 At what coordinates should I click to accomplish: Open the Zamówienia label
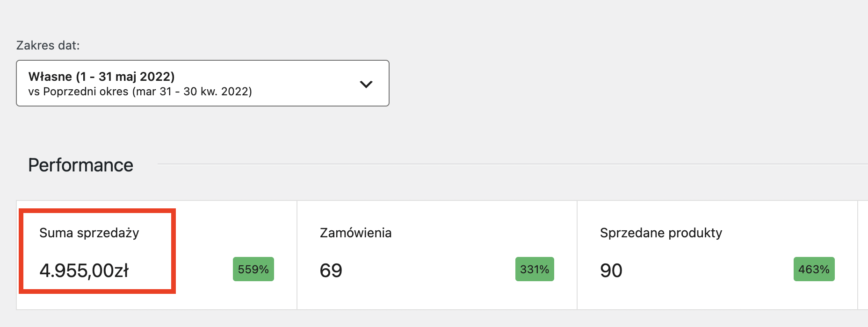click(355, 233)
